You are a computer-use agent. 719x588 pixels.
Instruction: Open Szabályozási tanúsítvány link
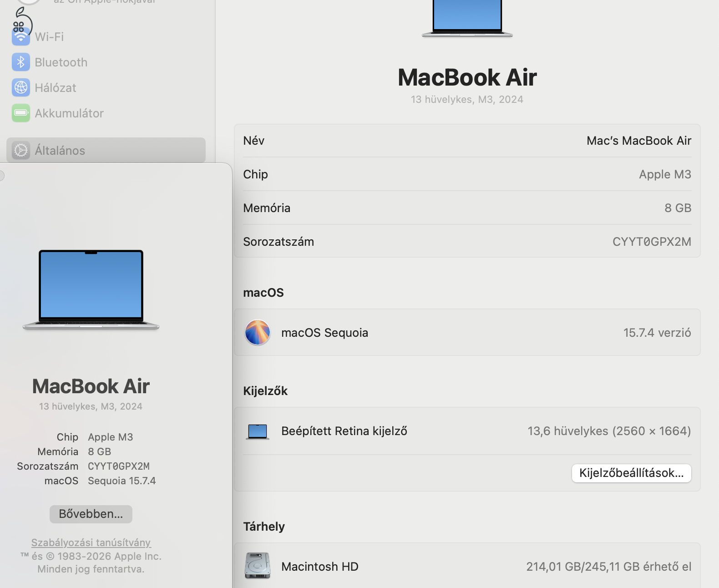[x=91, y=542]
